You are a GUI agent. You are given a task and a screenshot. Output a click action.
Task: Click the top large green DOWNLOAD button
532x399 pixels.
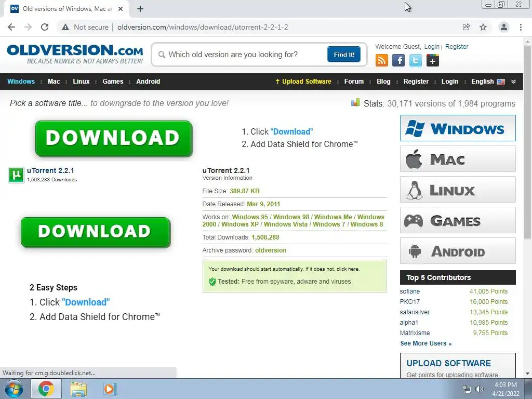114,138
